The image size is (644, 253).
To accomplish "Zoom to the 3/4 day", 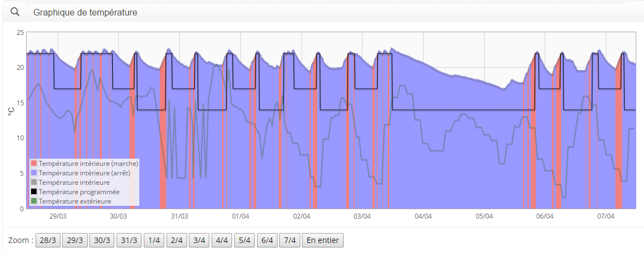I will (199, 240).
